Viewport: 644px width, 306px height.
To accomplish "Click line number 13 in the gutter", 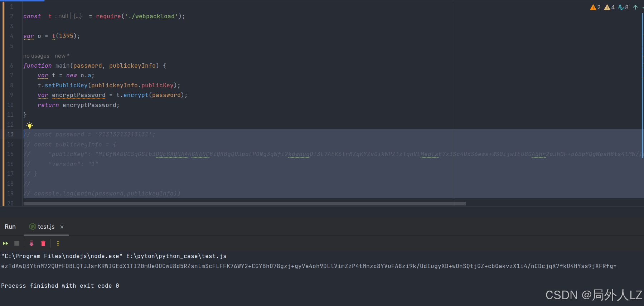I will pos(10,134).
